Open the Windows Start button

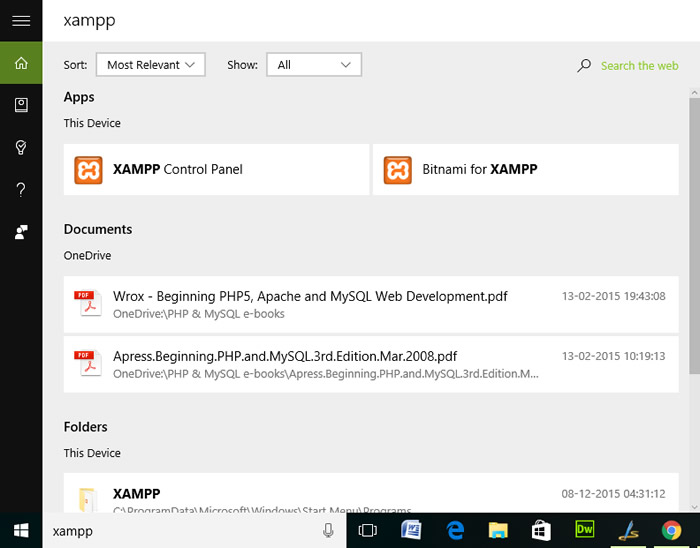21,531
